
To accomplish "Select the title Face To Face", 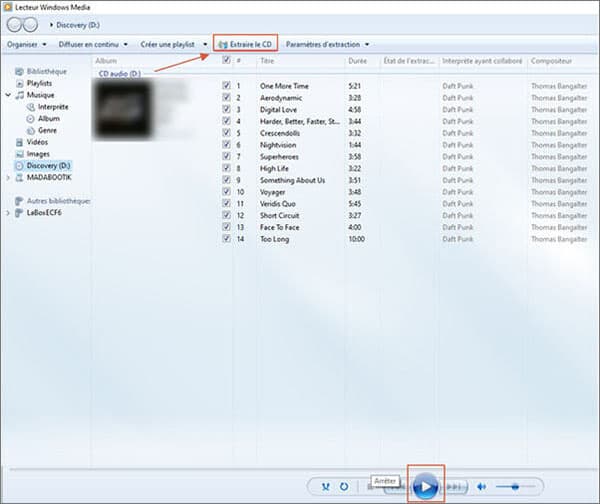I will (x=279, y=227).
